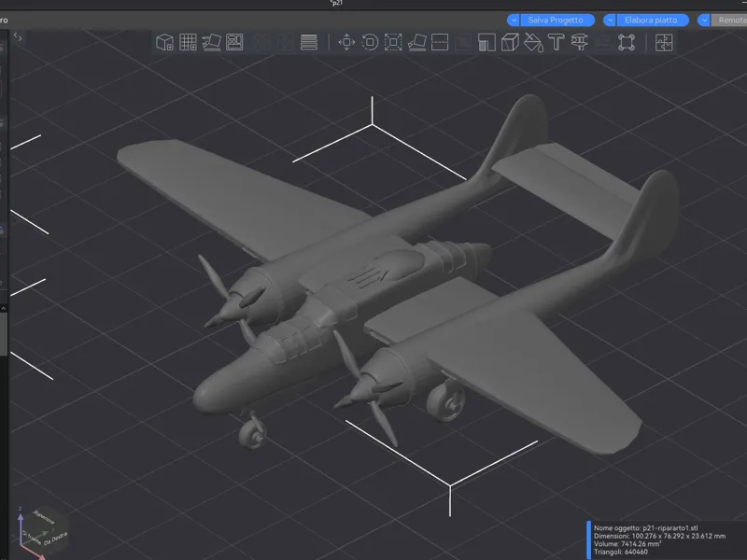
Task: Click the Nome oggetto p21-ripararto1.stl text
Action: [x=645, y=527]
